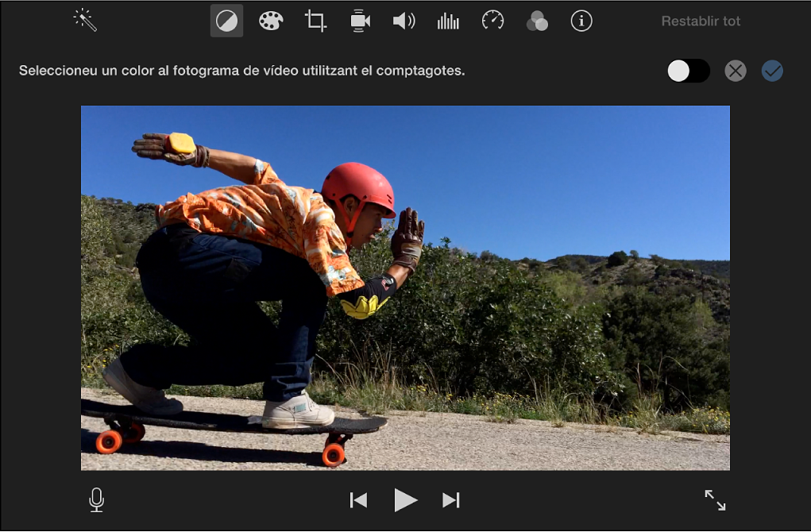The height and width of the screenshot is (532, 811).
Task: Pick a color from the skateboarder video frame
Action: (405, 287)
